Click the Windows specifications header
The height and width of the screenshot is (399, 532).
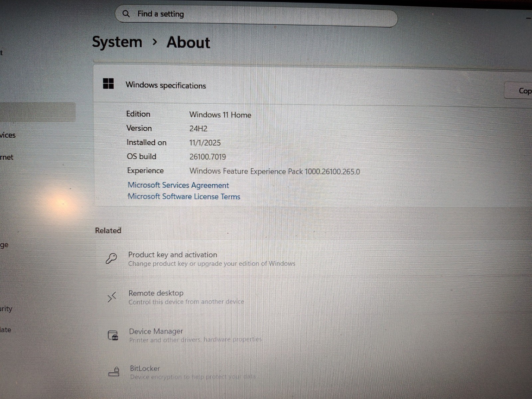coord(166,85)
